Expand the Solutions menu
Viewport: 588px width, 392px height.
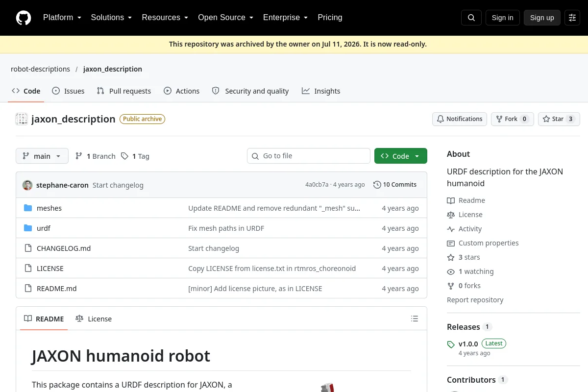111,18
